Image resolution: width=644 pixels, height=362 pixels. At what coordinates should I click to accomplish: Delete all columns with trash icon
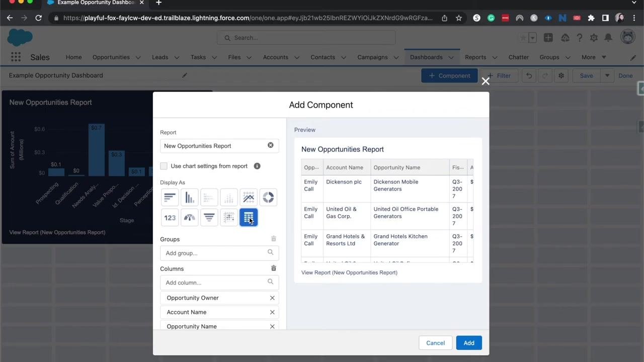pyautogui.click(x=274, y=268)
